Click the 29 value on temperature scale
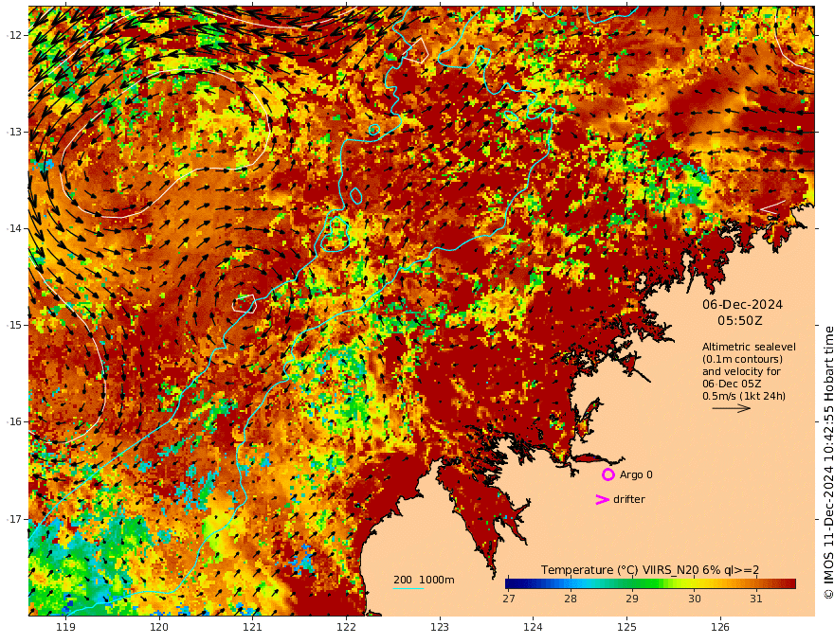The height and width of the screenshot is (644, 834). [x=632, y=599]
